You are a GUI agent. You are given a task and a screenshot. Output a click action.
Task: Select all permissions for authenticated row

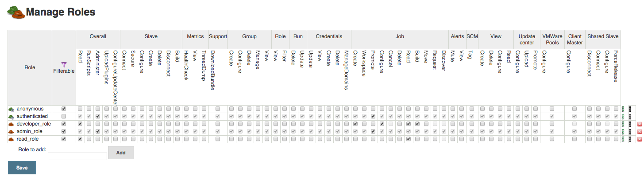(x=623, y=116)
